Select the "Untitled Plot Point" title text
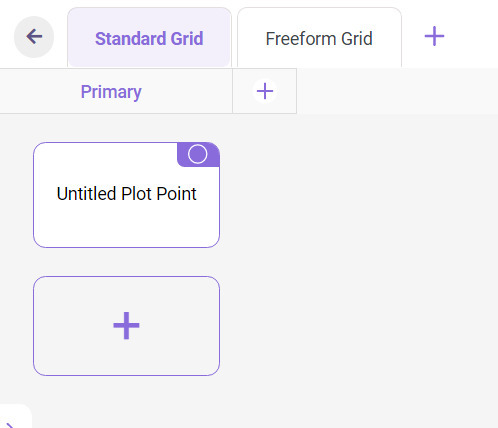This screenshot has width=498, height=428. (126, 194)
